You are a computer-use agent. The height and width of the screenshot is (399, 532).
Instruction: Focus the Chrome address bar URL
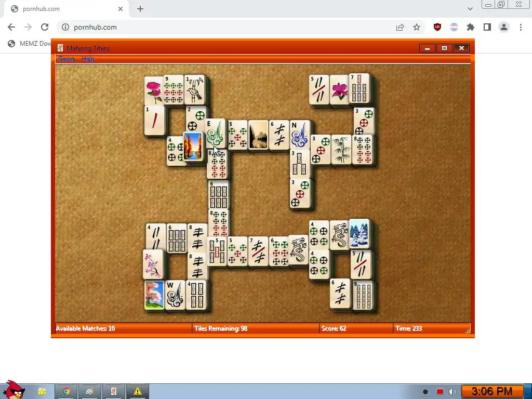pos(96,27)
